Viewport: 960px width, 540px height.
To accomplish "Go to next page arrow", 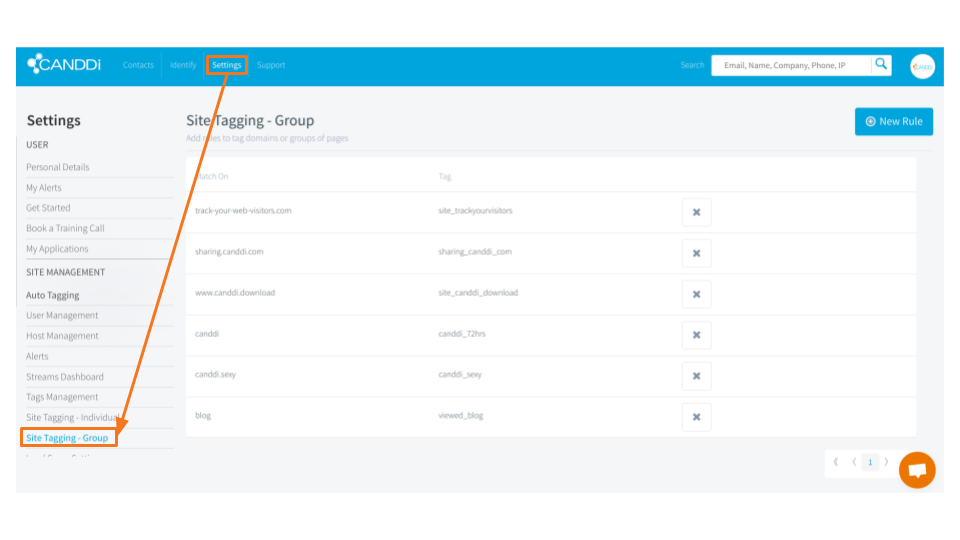I will pos(886,462).
